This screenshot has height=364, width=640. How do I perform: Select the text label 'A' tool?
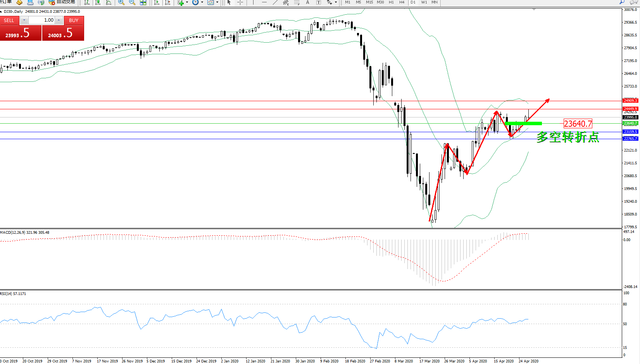click(308, 2)
